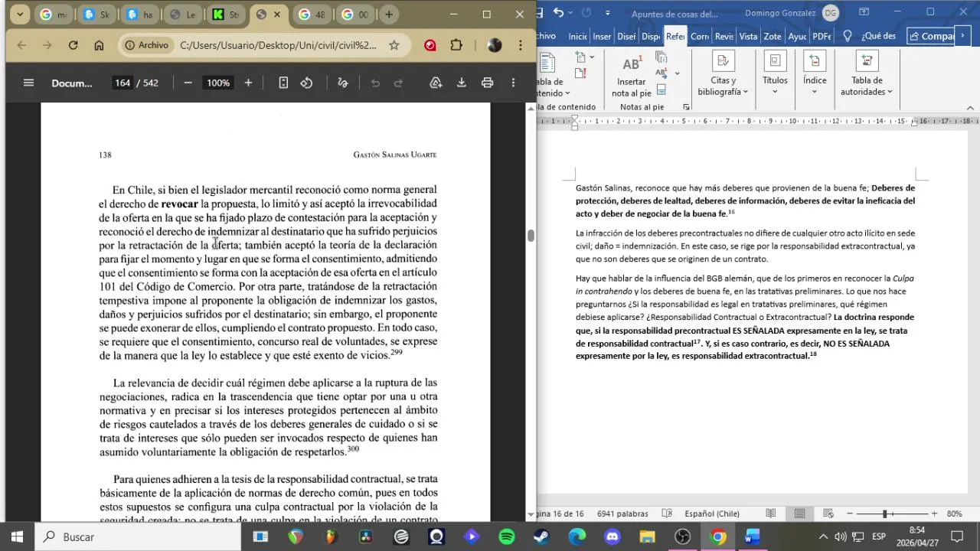Click the PDF vertical scrollbar thumb

coord(530,235)
